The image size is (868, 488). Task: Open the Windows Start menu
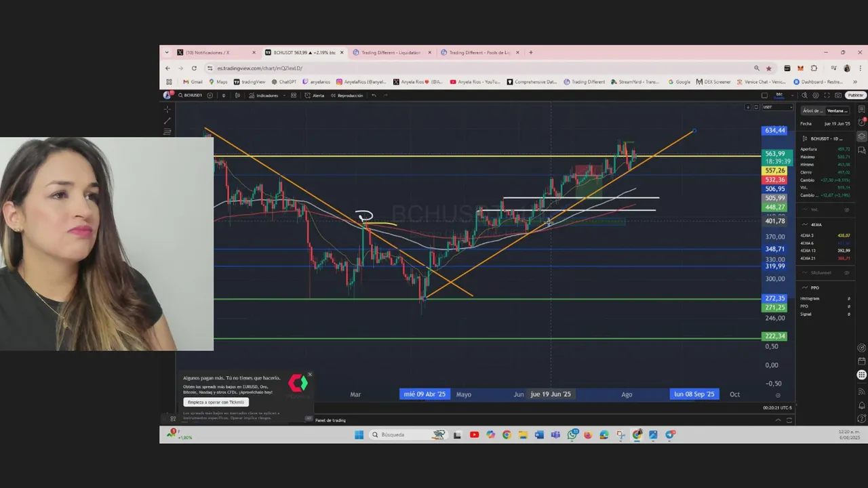click(x=359, y=434)
